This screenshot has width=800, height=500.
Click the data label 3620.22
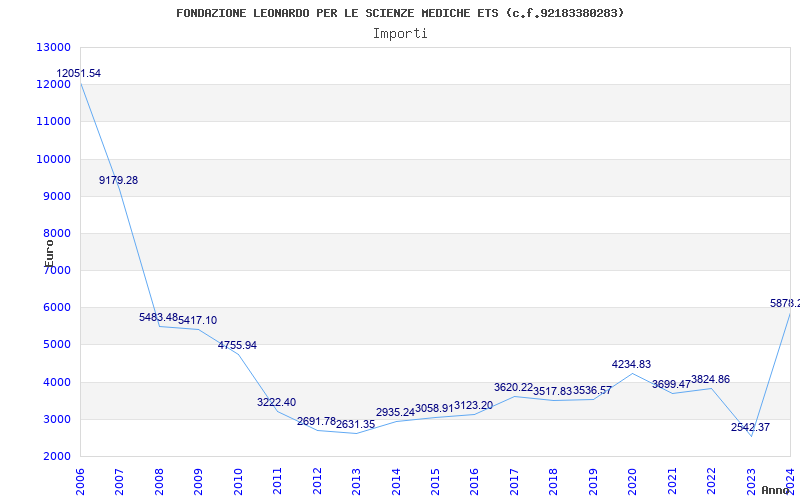click(x=513, y=387)
